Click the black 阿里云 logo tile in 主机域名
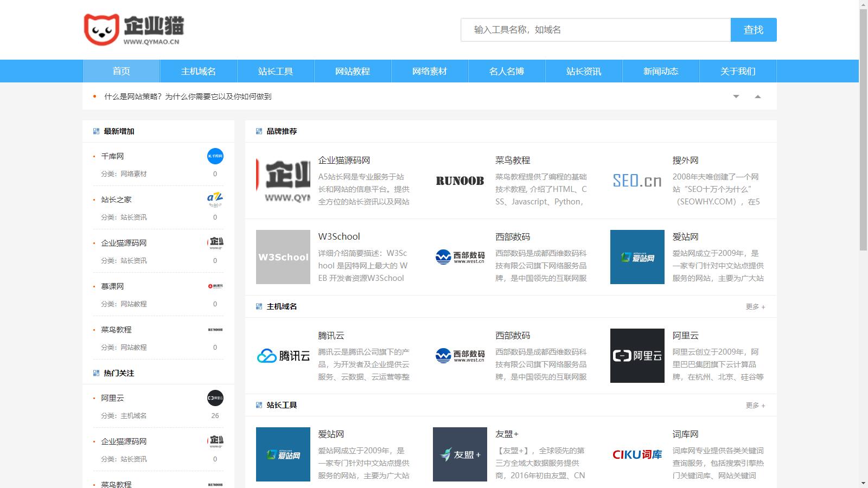This screenshot has width=868, height=488. [637, 356]
